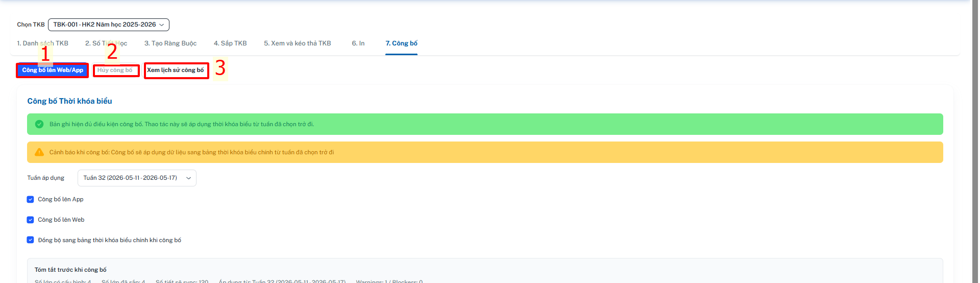Uncheck Công bố lên App checkbox
The image size is (980, 283).
pos(30,199)
